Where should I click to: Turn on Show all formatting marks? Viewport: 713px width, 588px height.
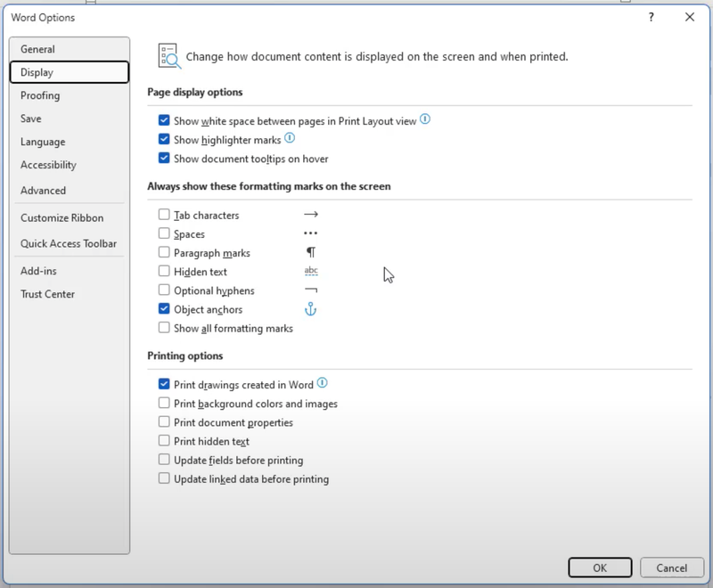coord(164,328)
